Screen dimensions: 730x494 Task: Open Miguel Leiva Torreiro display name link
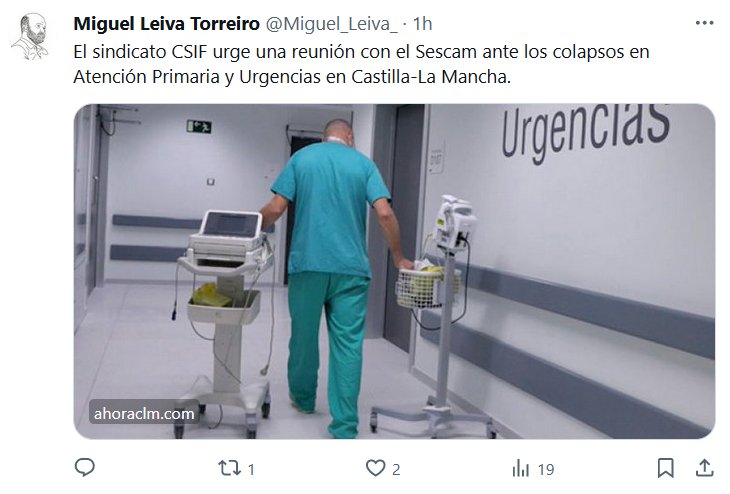166,23
